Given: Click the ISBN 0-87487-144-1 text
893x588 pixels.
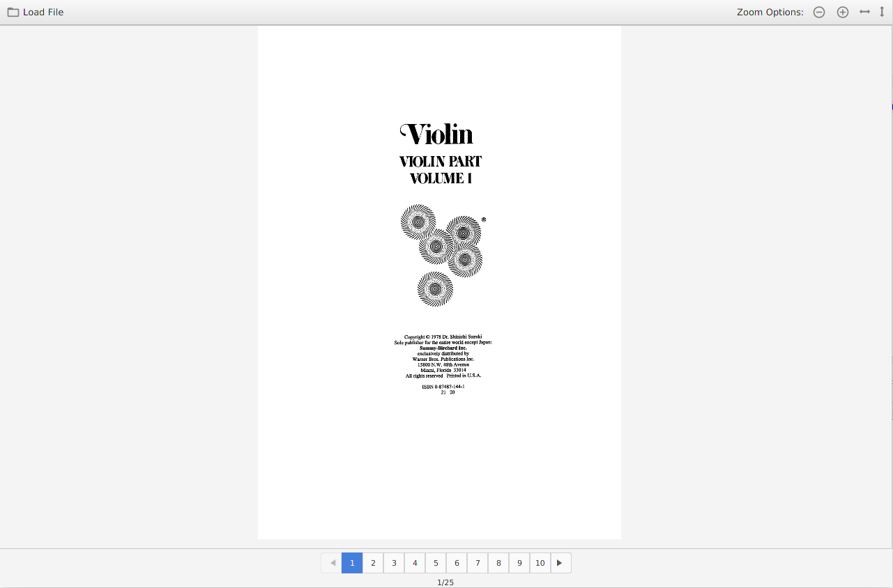Looking at the screenshot, I should coord(443,386).
